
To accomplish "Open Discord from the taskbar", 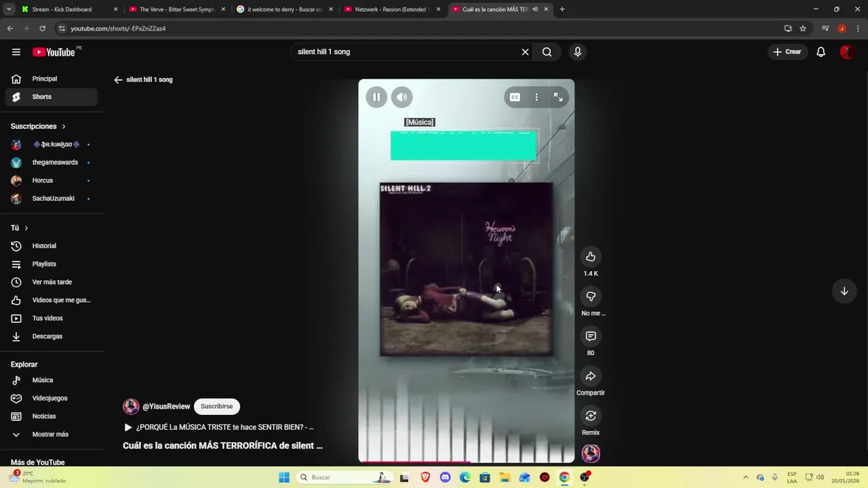I will point(445,477).
